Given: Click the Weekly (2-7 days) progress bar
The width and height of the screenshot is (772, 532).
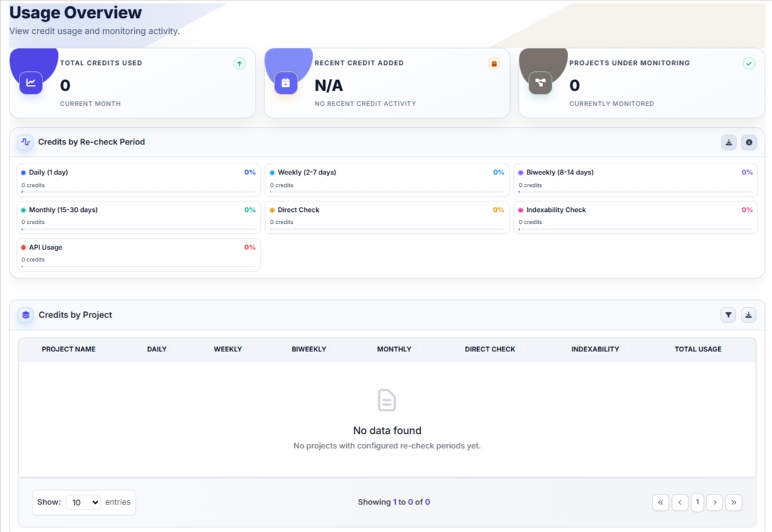Looking at the screenshot, I should point(387,192).
